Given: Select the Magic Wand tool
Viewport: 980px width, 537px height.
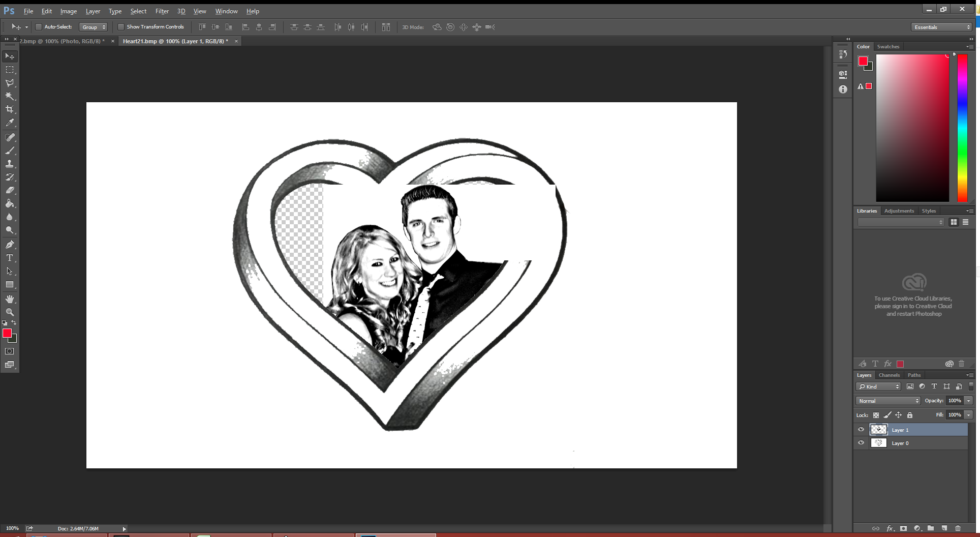Looking at the screenshot, I should 10,96.
